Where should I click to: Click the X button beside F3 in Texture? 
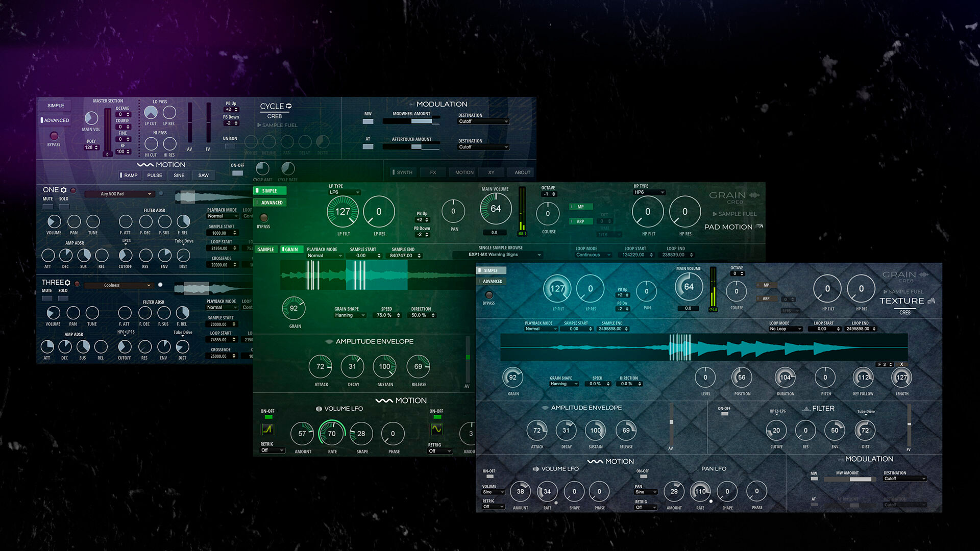coord(901,364)
